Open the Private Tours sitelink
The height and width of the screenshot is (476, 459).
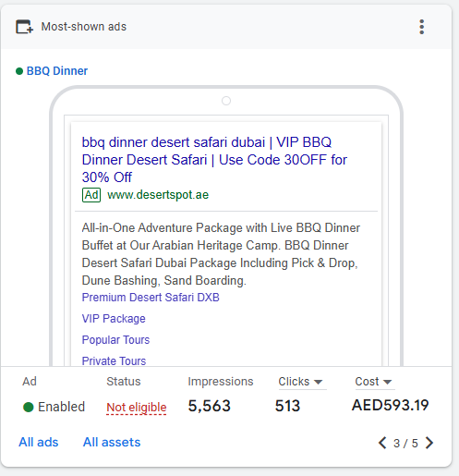tap(114, 360)
